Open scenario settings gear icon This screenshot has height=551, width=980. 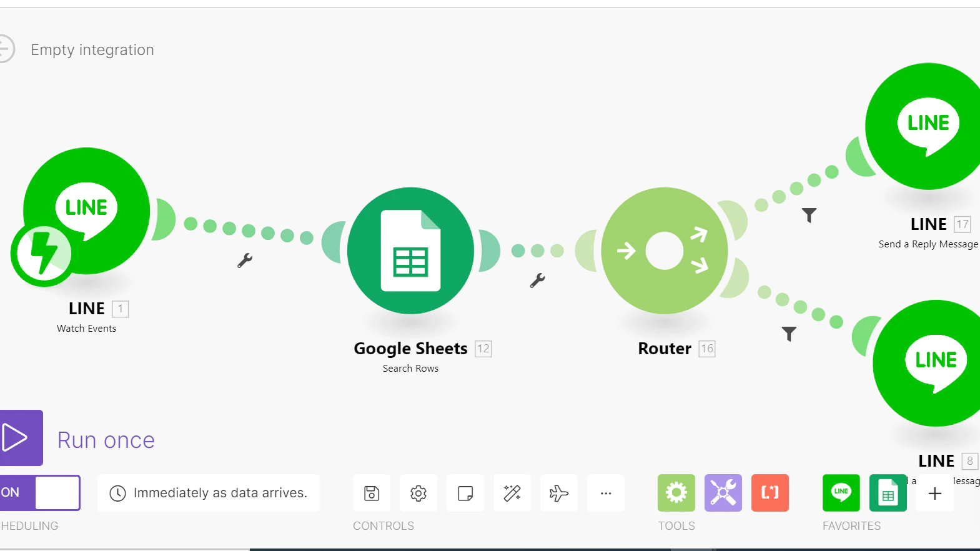click(418, 493)
